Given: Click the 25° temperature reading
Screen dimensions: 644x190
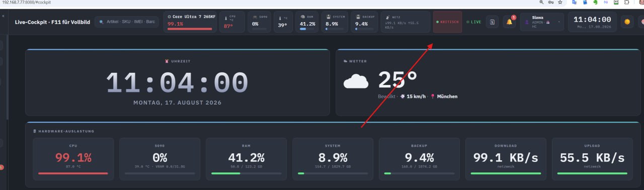Looking at the screenshot, I should 397,80.
